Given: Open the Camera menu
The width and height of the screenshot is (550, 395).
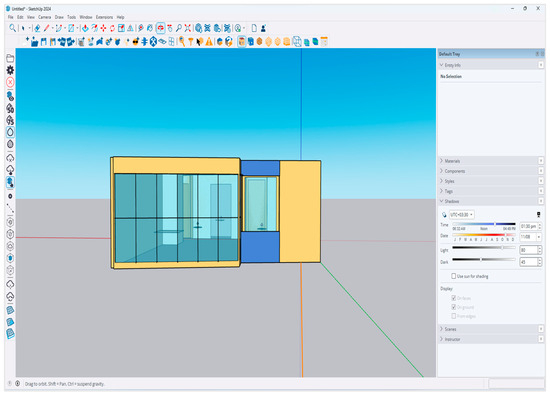Looking at the screenshot, I should click(45, 17).
